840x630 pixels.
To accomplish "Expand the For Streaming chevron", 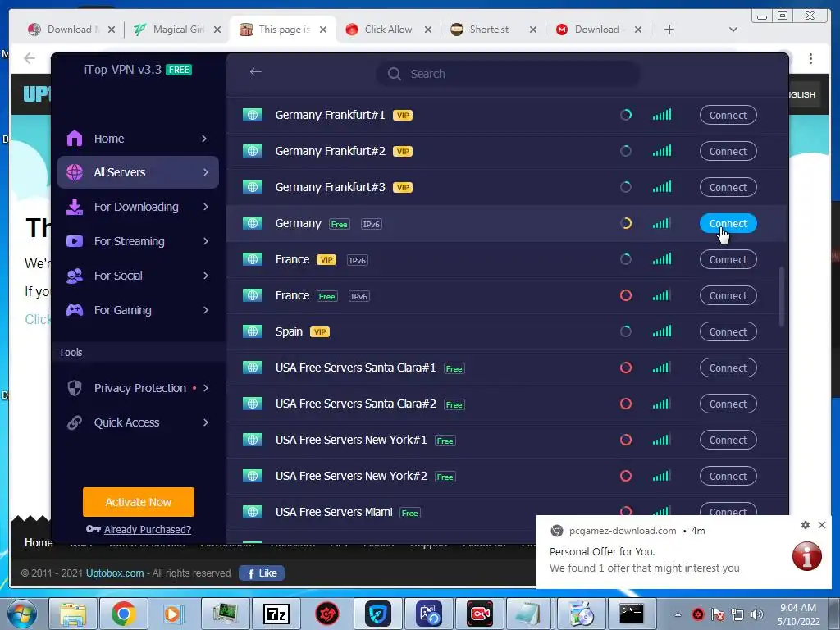I will pos(206,241).
